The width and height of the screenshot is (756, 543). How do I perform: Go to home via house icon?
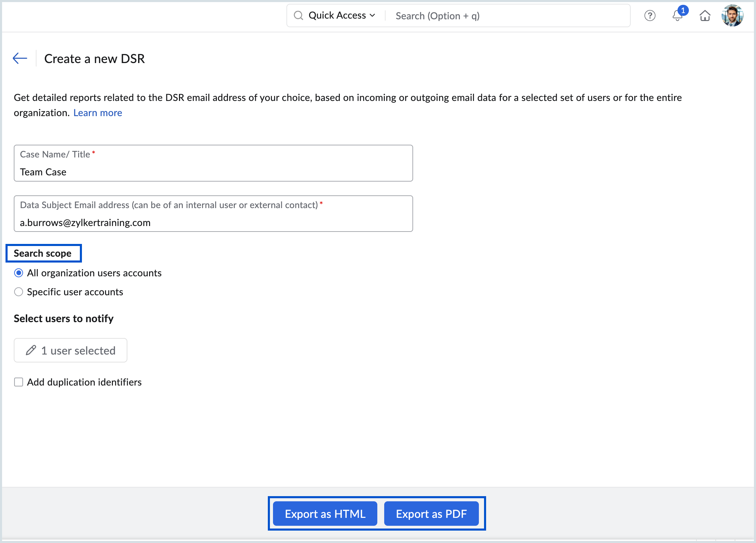point(705,16)
